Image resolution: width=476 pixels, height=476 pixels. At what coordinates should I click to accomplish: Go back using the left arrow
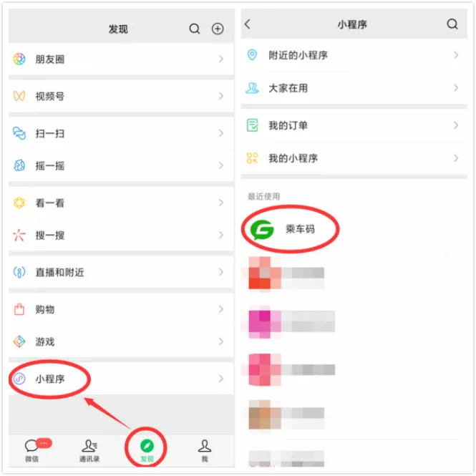pos(248,24)
